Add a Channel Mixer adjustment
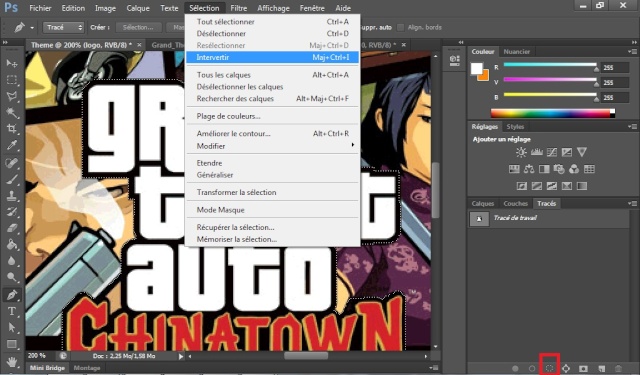 (574, 169)
